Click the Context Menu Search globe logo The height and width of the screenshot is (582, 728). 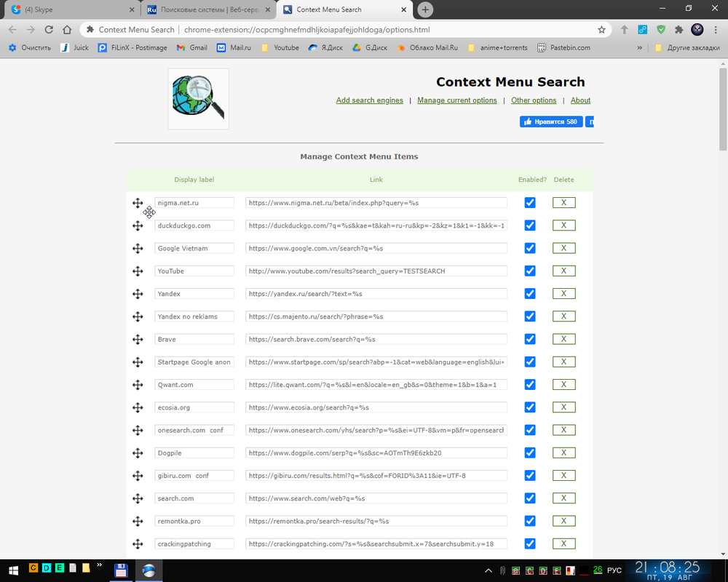pyautogui.click(x=198, y=98)
